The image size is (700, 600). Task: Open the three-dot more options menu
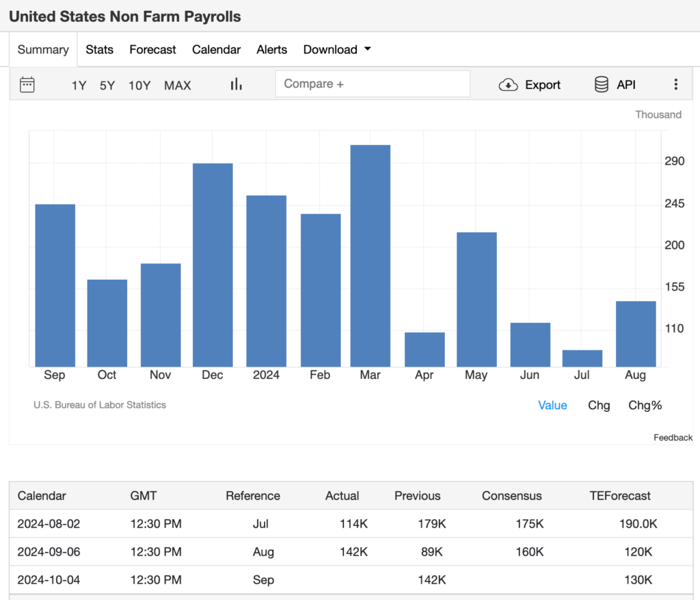pyautogui.click(x=675, y=85)
